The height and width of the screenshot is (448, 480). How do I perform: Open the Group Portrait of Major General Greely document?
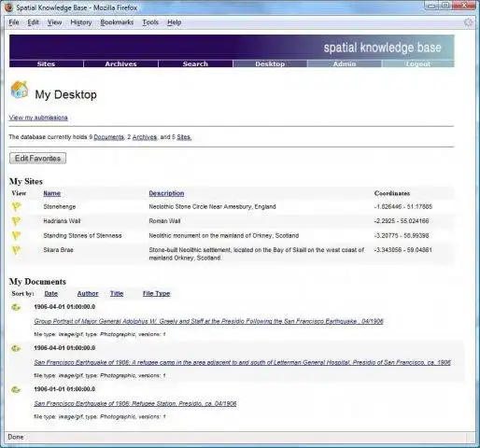tap(208, 321)
